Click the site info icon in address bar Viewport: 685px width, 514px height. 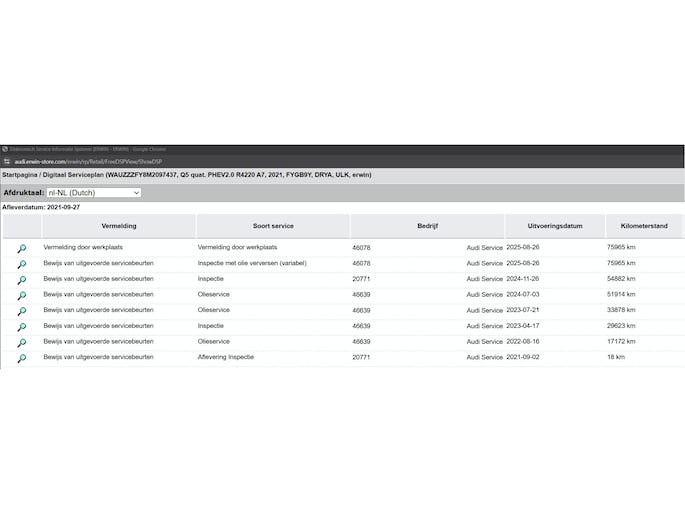pos(6,161)
